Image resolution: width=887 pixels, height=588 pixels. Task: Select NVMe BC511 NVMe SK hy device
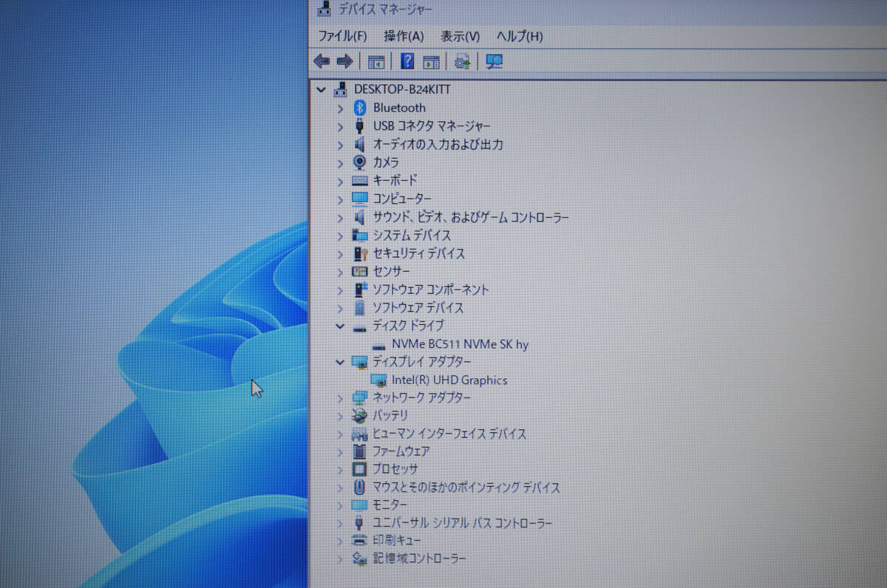pos(461,344)
